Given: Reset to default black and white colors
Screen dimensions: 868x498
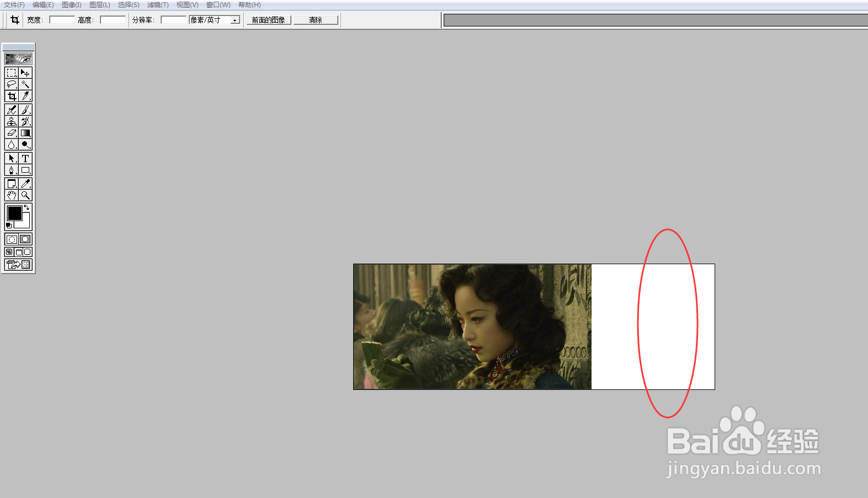Looking at the screenshot, I should click(9, 225).
